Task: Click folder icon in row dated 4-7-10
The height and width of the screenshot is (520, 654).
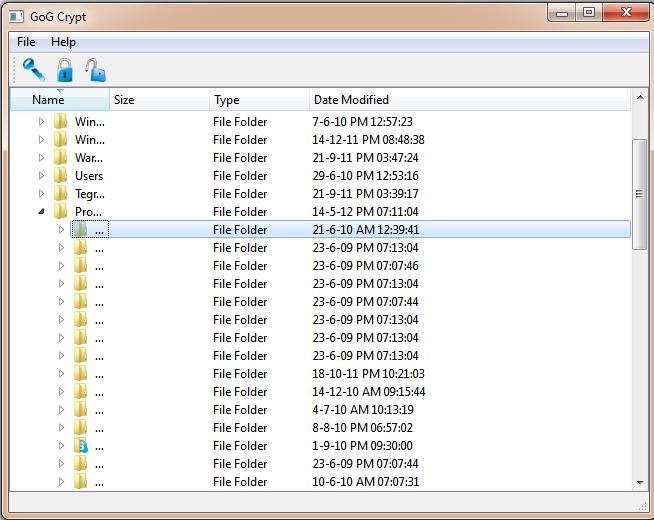Action: click(x=80, y=409)
